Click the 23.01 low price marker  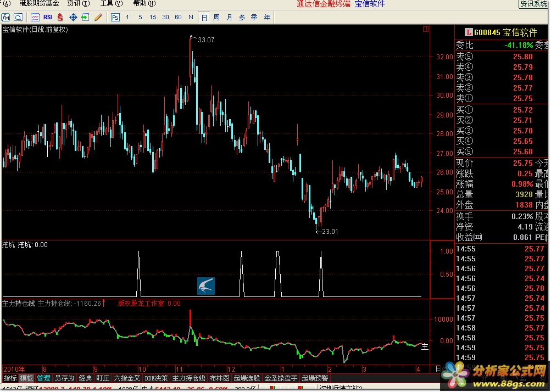(330, 232)
